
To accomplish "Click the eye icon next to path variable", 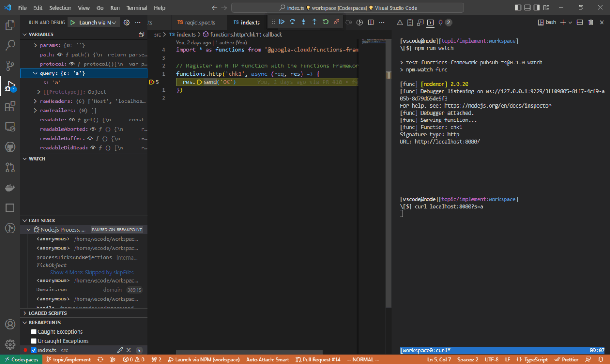I will click(x=60, y=55).
